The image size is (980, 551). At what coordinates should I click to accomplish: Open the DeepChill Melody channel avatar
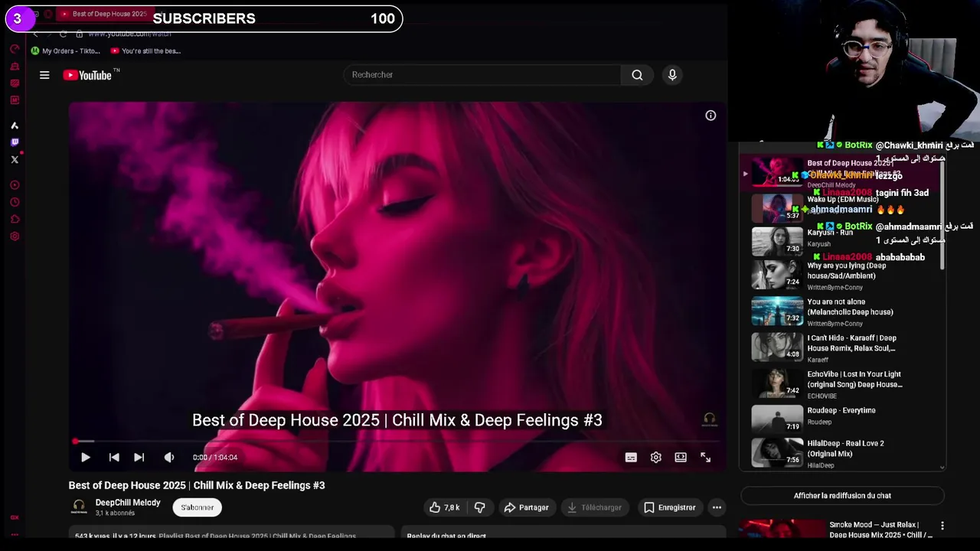[x=79, y=507]
